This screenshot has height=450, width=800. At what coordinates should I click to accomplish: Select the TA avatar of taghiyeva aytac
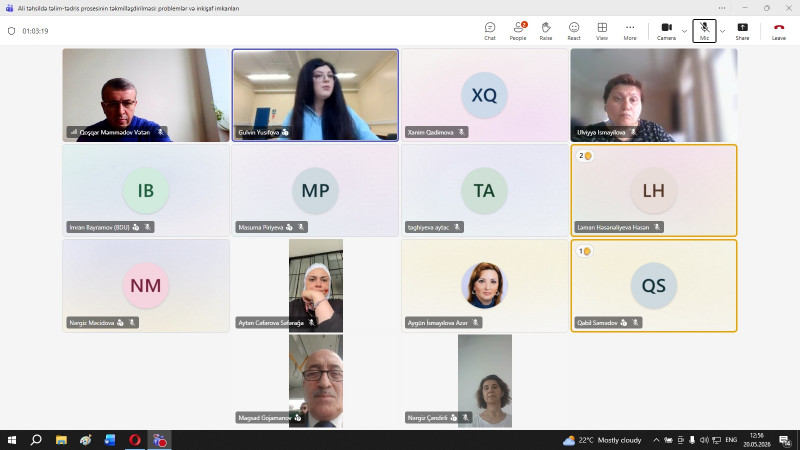(484, 190)
